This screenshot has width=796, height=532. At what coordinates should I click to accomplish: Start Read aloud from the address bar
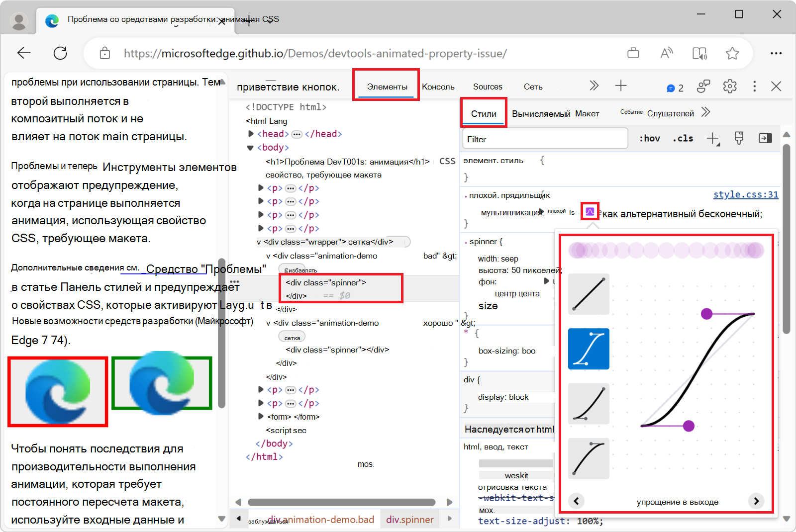tap(667, 53)
